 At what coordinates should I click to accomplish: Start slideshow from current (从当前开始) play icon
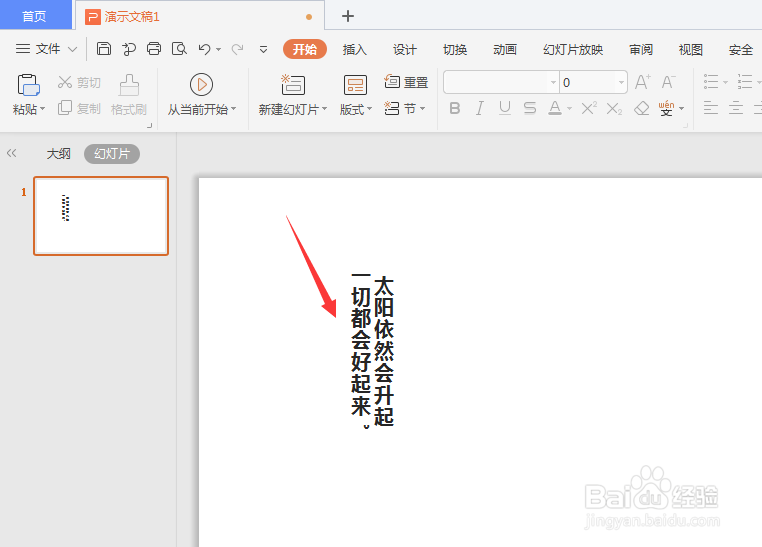tap(201, 85)
